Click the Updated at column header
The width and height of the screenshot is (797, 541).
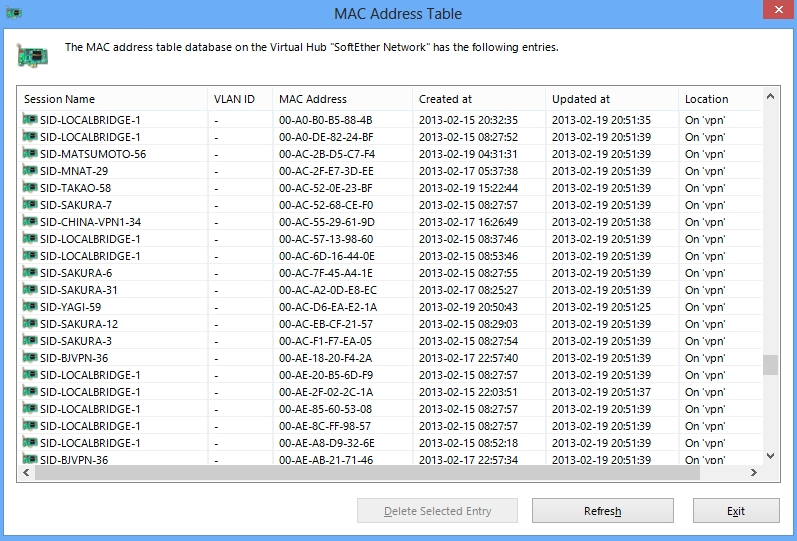click(611, 99)
